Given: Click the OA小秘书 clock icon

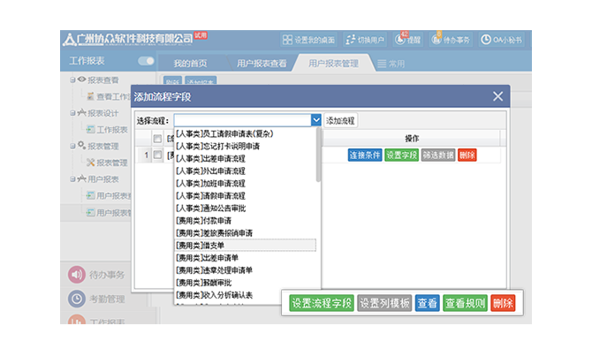Looking at the screenshot, I should [x=486, y=40].
